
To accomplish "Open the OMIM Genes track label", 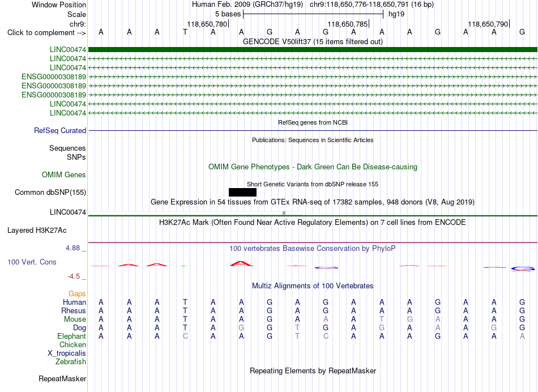I will [64, 174].
